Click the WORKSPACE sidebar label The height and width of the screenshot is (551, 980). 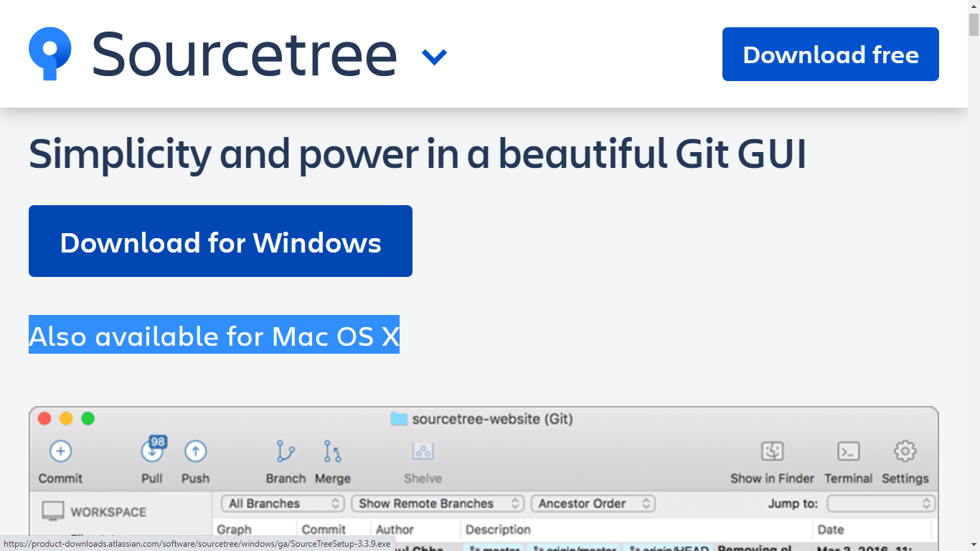click(108, 512)
